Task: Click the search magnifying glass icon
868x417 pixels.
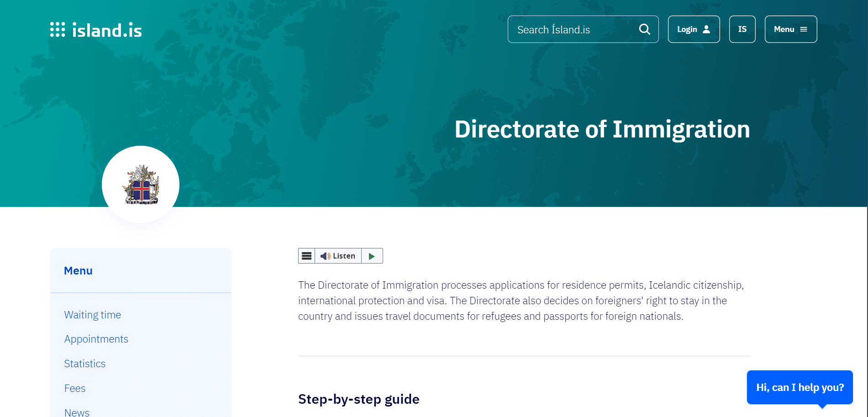Action: click(644, 29)
